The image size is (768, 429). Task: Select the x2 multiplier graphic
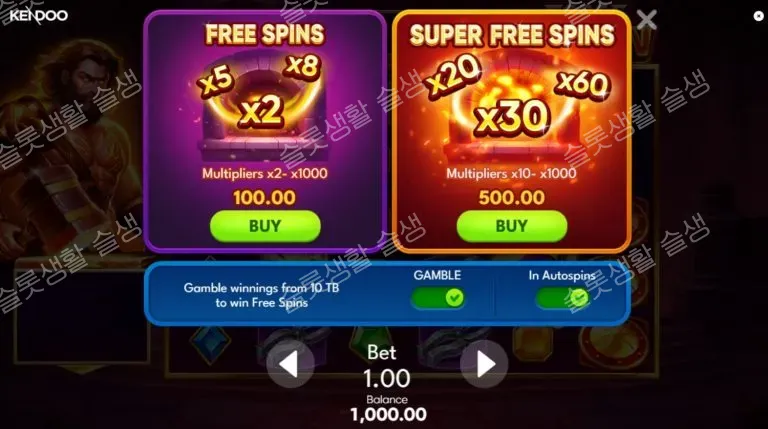coord(262,111)
